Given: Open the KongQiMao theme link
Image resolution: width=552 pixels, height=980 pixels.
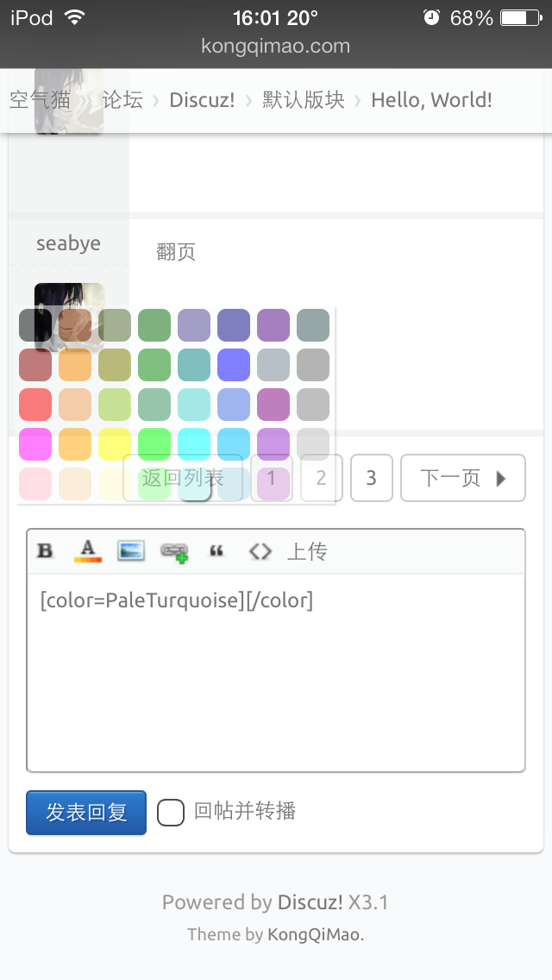Looking at the screenshot, I should pos(314,934).
